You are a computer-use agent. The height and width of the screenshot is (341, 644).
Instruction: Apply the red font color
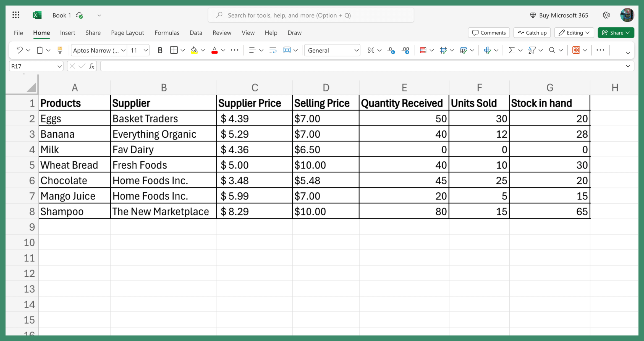coord(214,50)
